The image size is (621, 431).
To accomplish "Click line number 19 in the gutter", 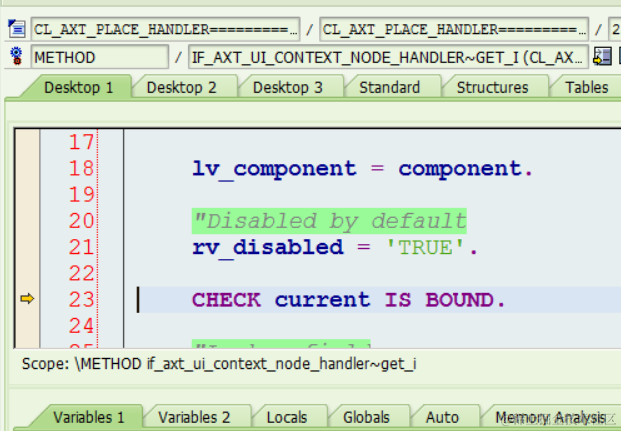I will [82, 194].
